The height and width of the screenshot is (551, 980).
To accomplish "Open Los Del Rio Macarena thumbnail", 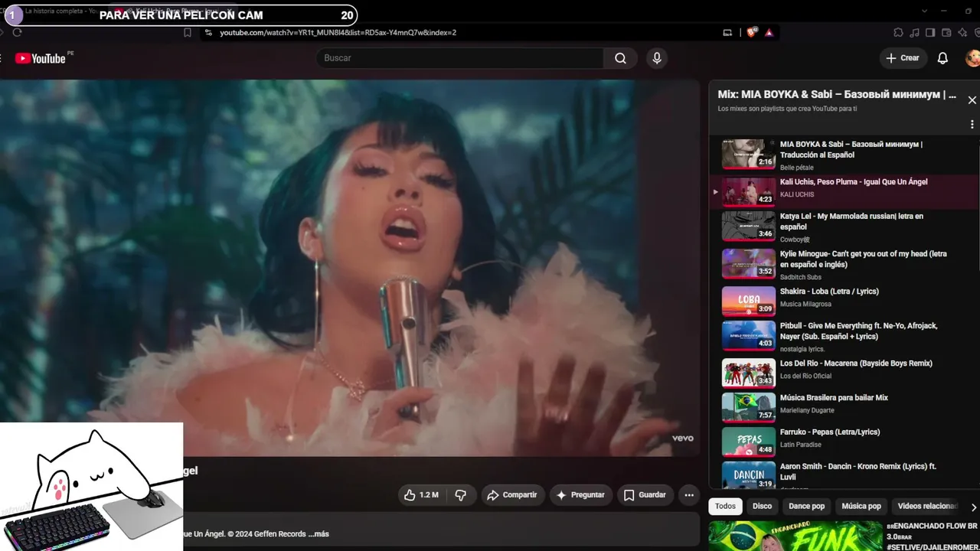I will (749, 373).
